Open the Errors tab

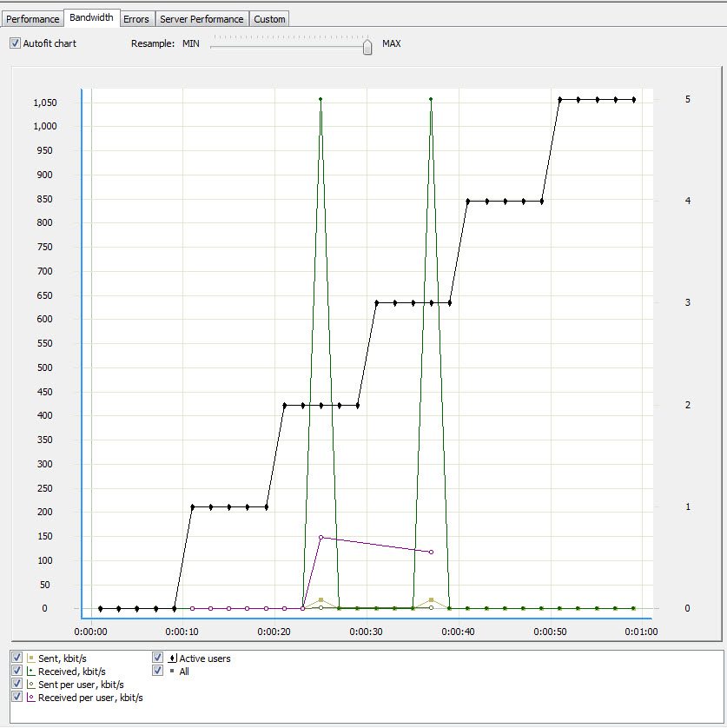[136, 19]
